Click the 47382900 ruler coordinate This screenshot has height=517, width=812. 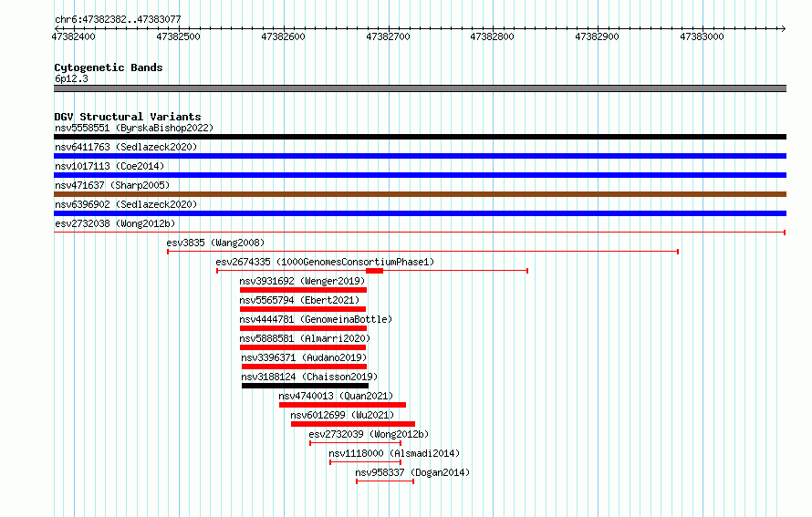pyautogui.click(x=597, y=36)
